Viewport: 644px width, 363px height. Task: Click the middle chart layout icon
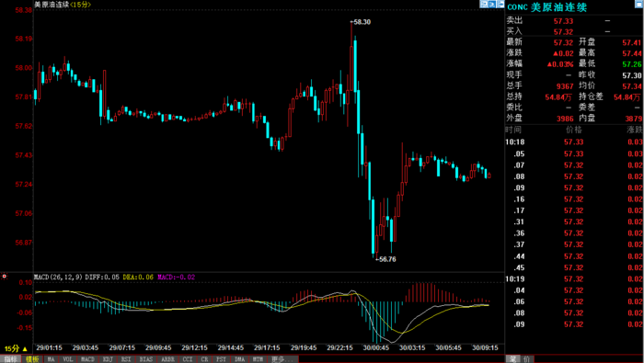(x=492, y=4)
